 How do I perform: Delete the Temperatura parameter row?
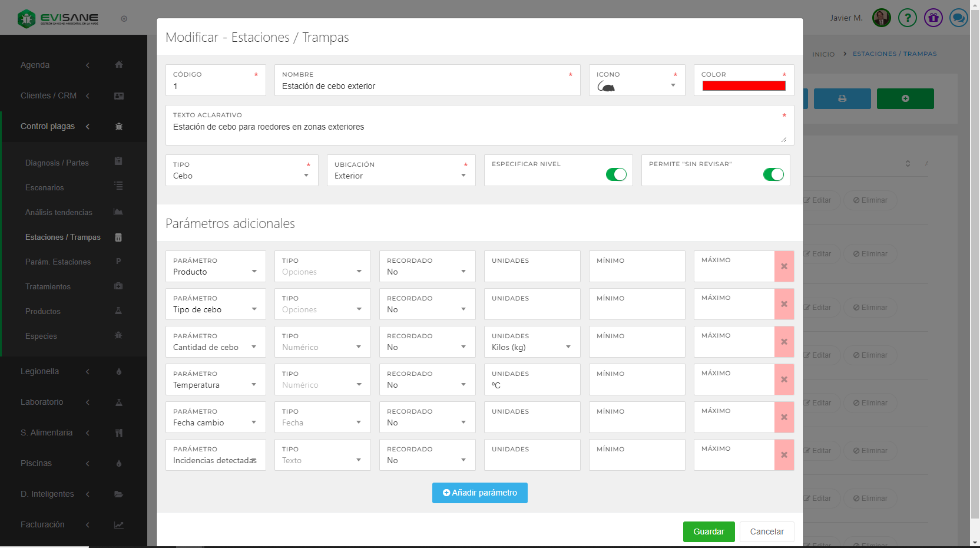(x=784, y=379)
